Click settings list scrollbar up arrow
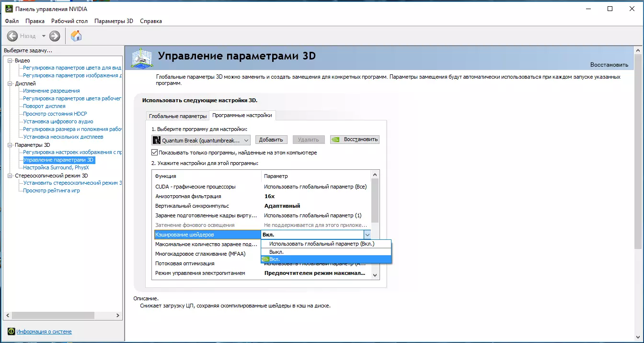Image resolution: width=644 pixels, height=343 pixels. click(x=375, y=174)
